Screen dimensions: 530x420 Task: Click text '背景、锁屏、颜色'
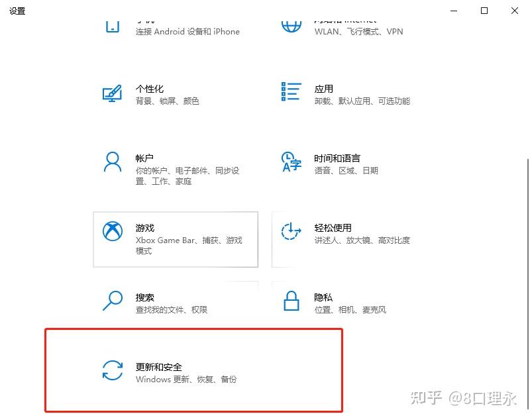tap(168, 101)
